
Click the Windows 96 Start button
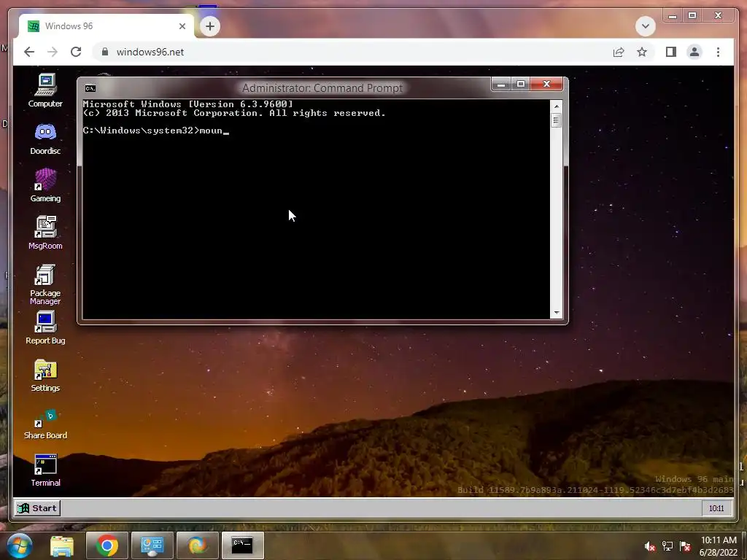[37, 508]
